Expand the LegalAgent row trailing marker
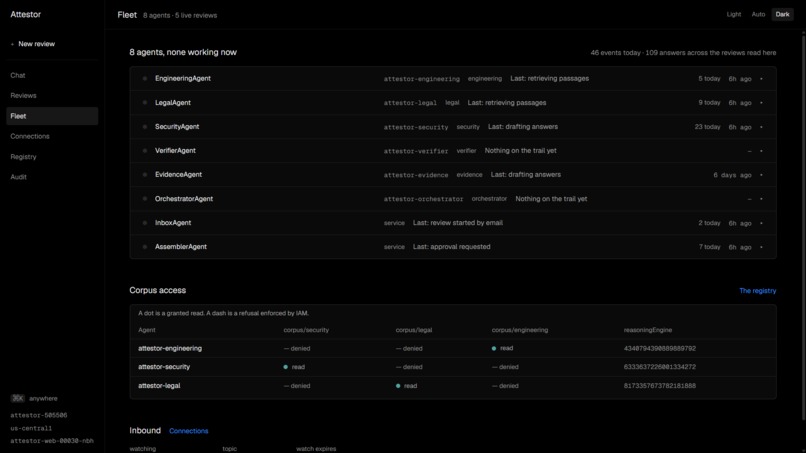Viewport: 806px width, 453px height. click(x=761, y=103)
